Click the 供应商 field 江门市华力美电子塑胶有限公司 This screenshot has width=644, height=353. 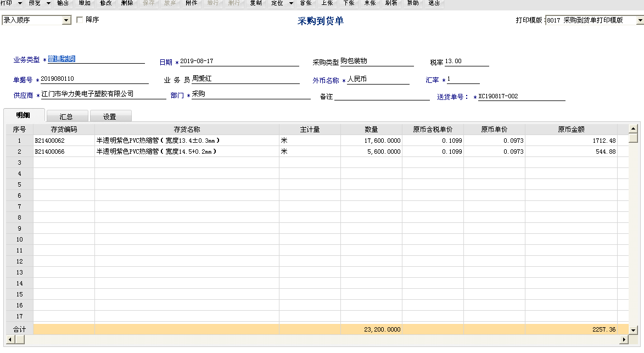coord(104,94)
